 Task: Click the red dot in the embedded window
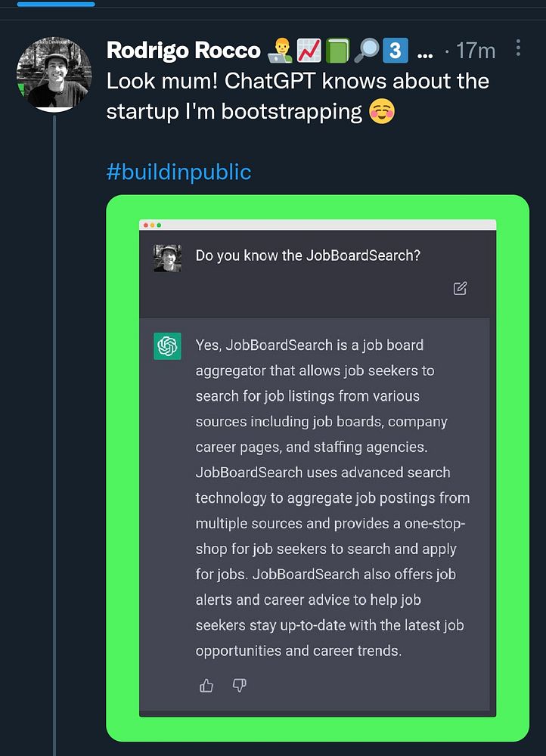coord(145,225)
